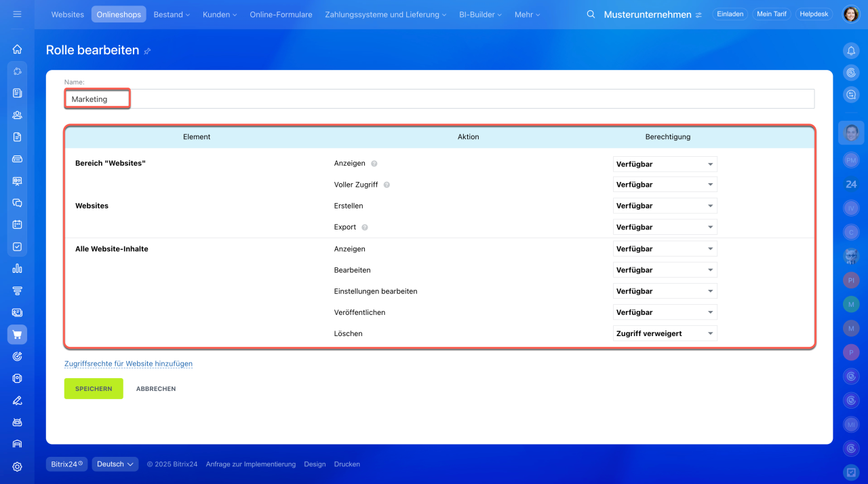This screenshot has height=484, width=868.
Task: Open permission dropdown for 'Voller Zugriff'
Action: (x=665, y=185)
